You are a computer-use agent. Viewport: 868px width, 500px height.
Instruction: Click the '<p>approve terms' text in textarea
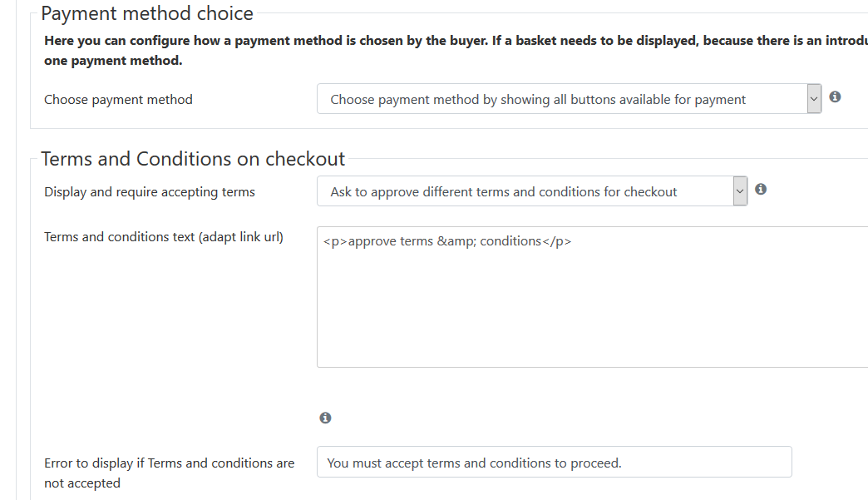point(378,241)
